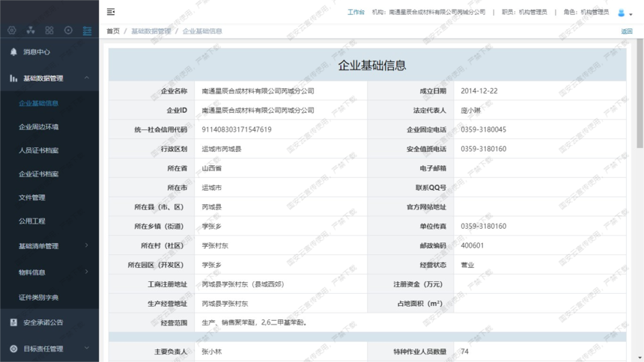Screen dimensions: 644x362
Task: Open 安全承诺公告 in the sidebar
Action: tap(43, 322)
